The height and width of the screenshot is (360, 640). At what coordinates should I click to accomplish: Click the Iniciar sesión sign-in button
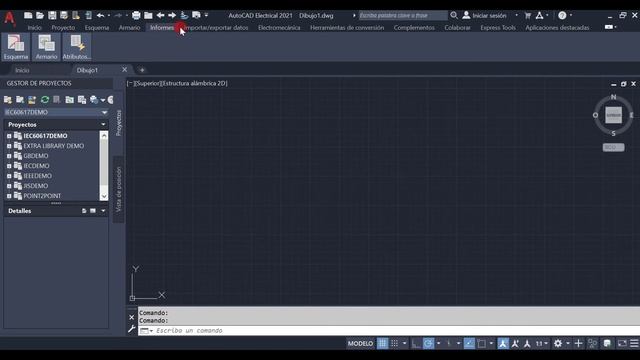[485, 16]
